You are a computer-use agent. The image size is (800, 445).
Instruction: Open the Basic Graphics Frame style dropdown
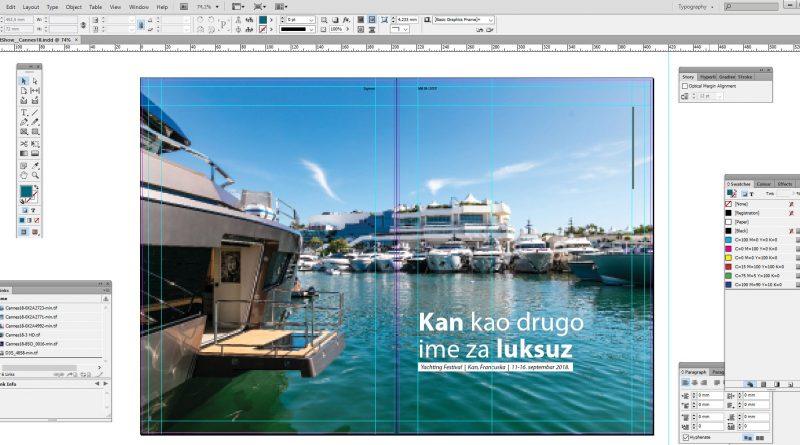490,20
